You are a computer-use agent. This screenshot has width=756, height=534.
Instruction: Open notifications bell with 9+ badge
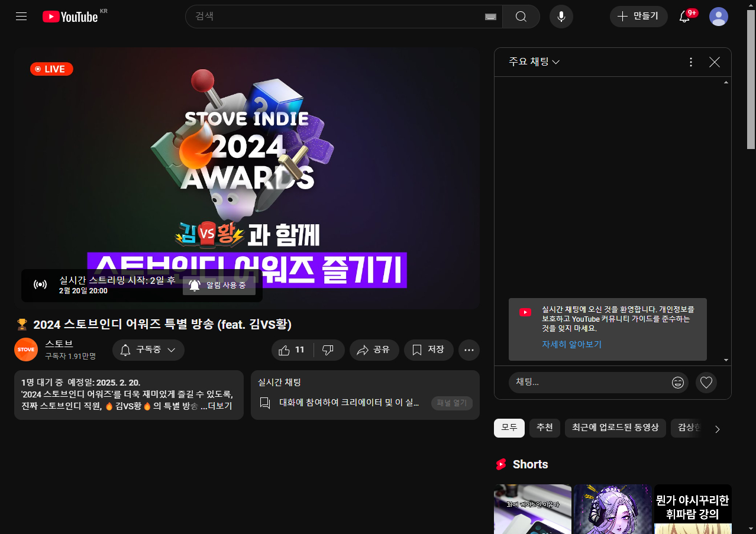coord(685,17)
